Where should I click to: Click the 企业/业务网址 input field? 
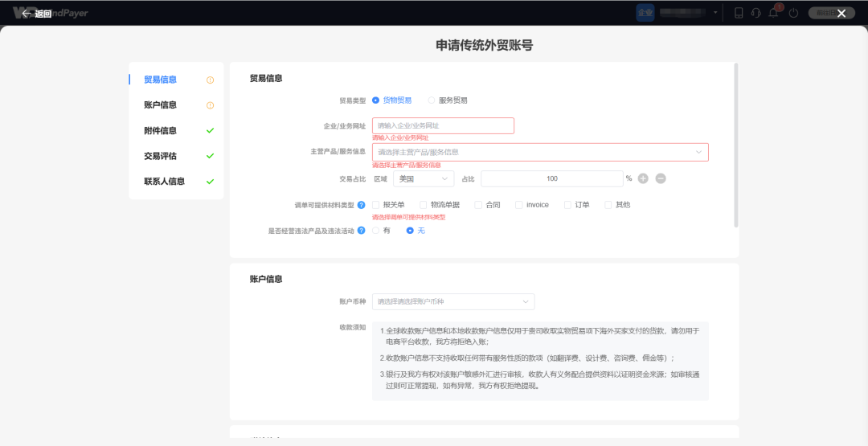point(443,125)
